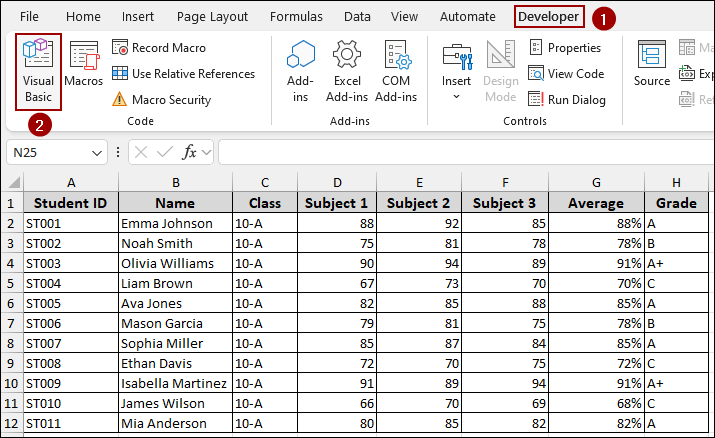Screen dimensions: 715x438
Task: Open the Visual Basic editor
Action: (38, 70)
